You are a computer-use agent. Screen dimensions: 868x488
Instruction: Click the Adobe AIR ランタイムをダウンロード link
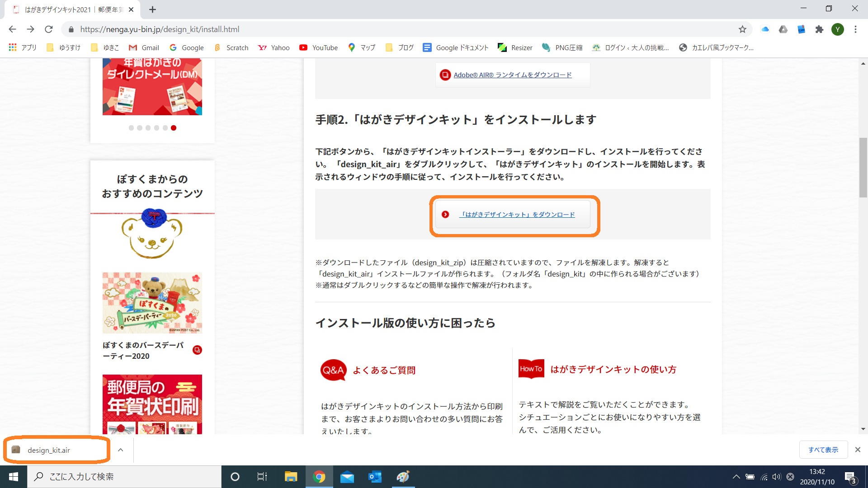(513, 75)
